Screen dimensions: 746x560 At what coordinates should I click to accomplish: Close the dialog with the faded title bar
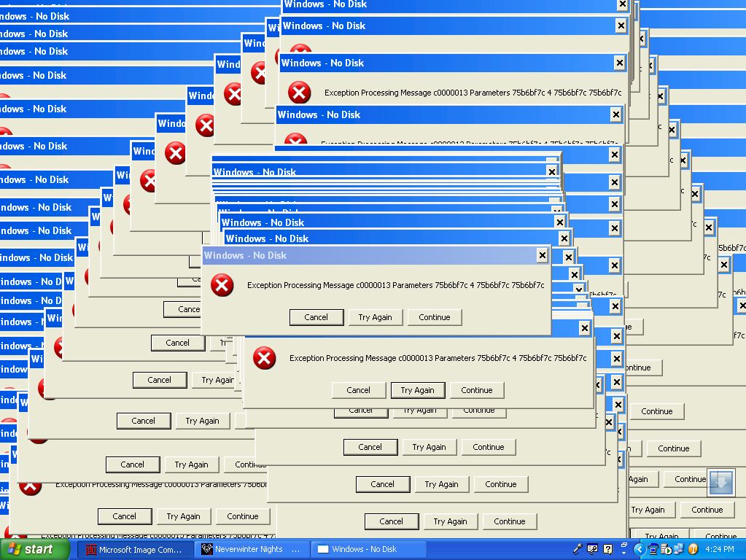tap(543, 255)
